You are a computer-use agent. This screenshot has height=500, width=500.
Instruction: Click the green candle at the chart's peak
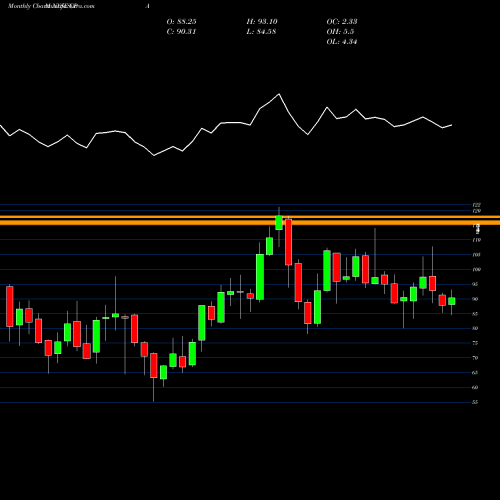pyautogui.click(x=279, y=223)
